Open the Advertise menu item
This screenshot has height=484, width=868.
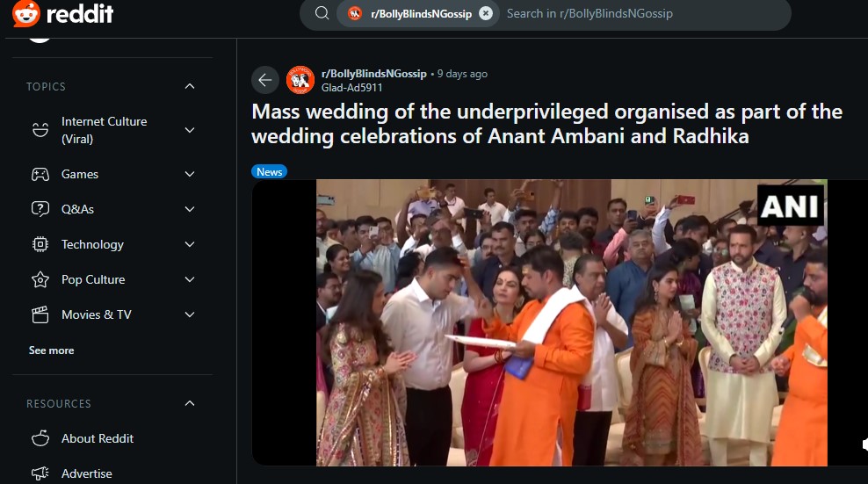tap(86, 473)
